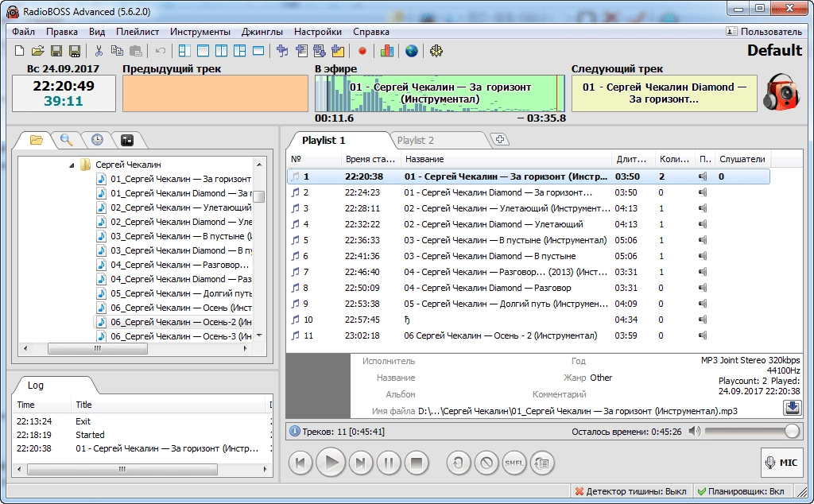Click the large Play button
Image resolution: width=814 pixels, height=504 pixels.
(x=331, y=462)
